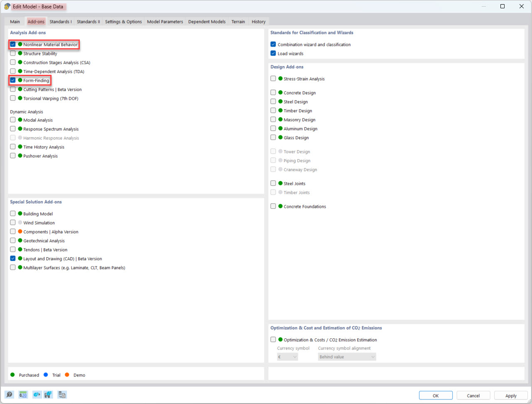This screenshot has width=532, height=404.
Task: Disable the Nonlinear Material Behavior add-on
Action: [x=13, y=44]
